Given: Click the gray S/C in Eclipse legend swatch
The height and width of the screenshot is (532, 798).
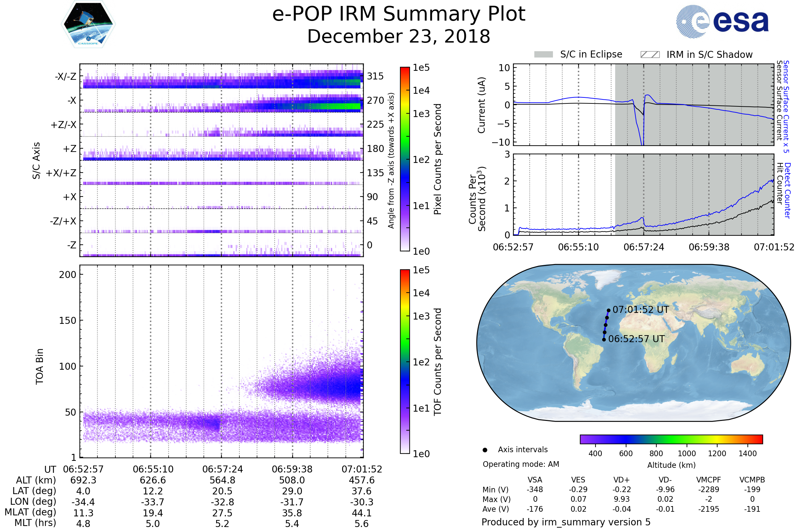Looking at the screenshot, I should 543,55.
